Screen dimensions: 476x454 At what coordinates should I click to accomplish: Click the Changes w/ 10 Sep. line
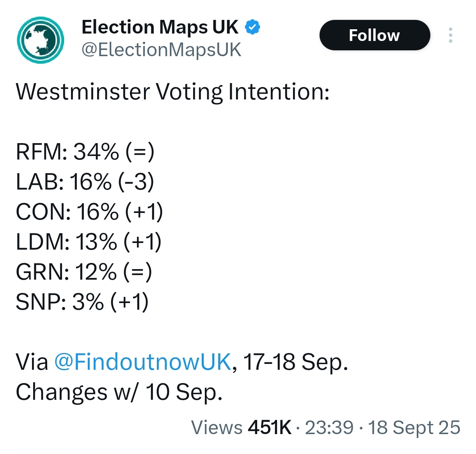coord(119,392)
